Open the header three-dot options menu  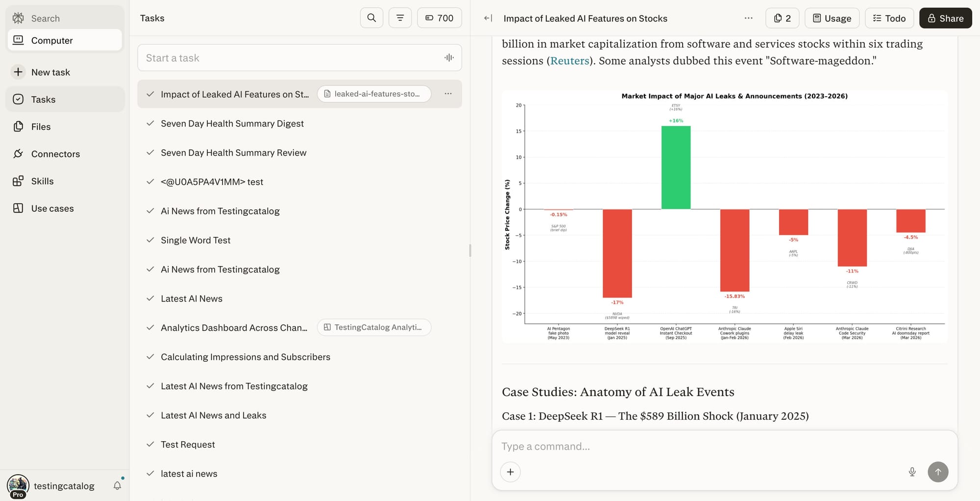click(x=748, y=18)
